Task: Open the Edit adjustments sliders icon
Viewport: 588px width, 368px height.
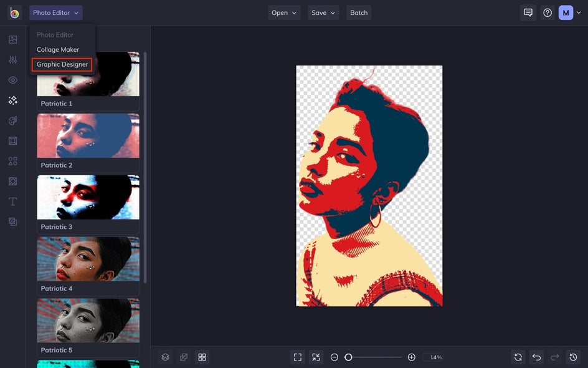Action: (x=12, y=60)
